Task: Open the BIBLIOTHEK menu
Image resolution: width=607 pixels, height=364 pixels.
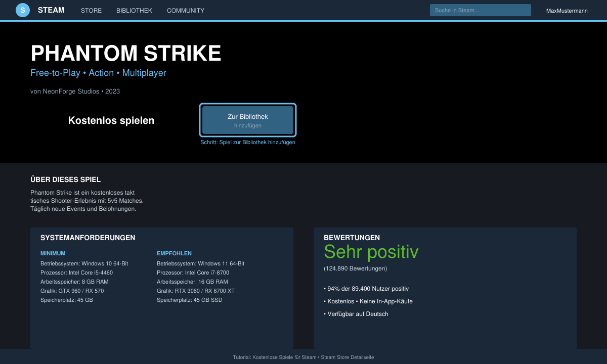Action: (x=134, y=11)
